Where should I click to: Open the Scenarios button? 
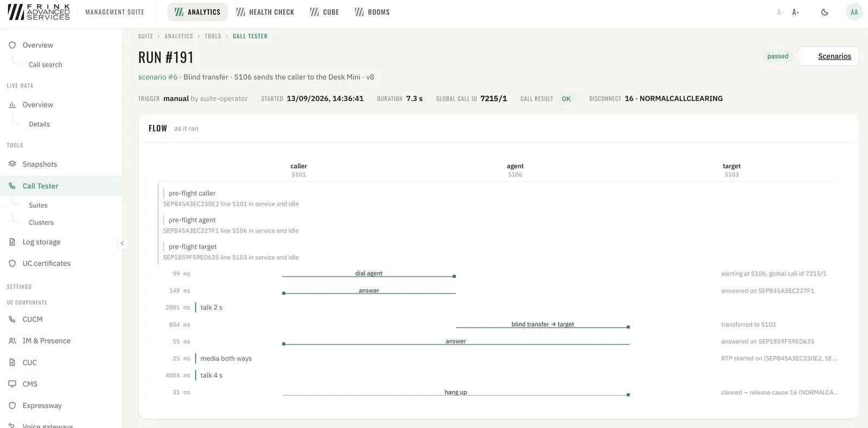tap(828, 56)
